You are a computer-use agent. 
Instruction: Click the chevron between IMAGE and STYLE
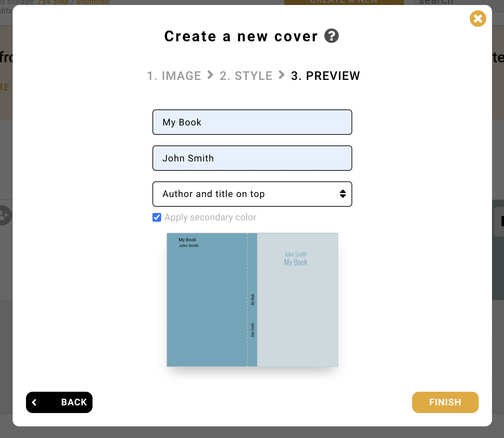tap(210, 76)
